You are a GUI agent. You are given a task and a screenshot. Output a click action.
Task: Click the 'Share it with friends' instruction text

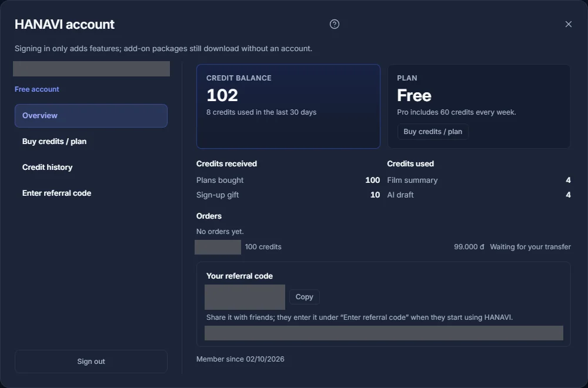(x=359, y=317)
